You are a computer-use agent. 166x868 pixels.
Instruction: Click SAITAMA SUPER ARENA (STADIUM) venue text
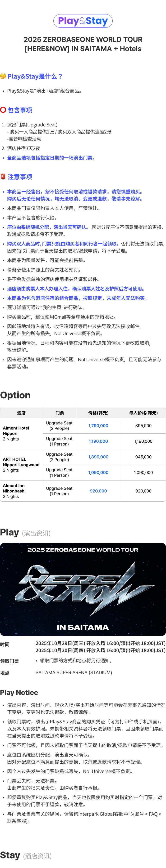(x=74, y=672)
